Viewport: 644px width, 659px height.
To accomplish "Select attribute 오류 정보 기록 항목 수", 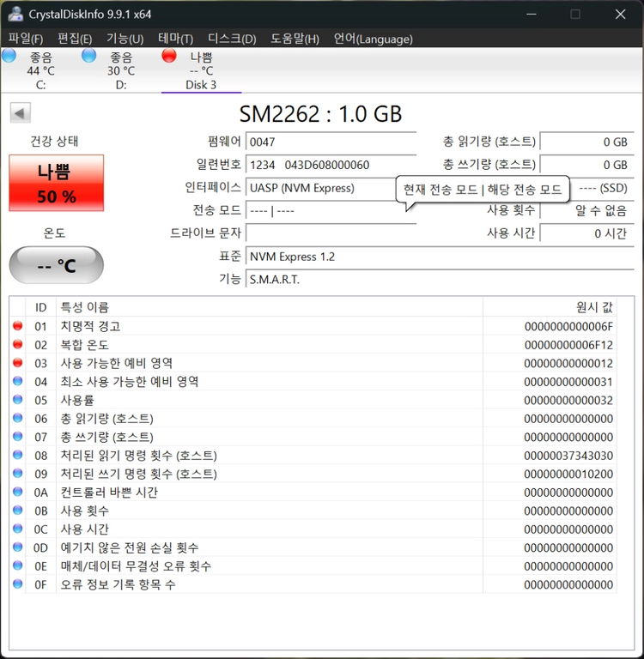I will pyautogui.click(x=118, y=584).
